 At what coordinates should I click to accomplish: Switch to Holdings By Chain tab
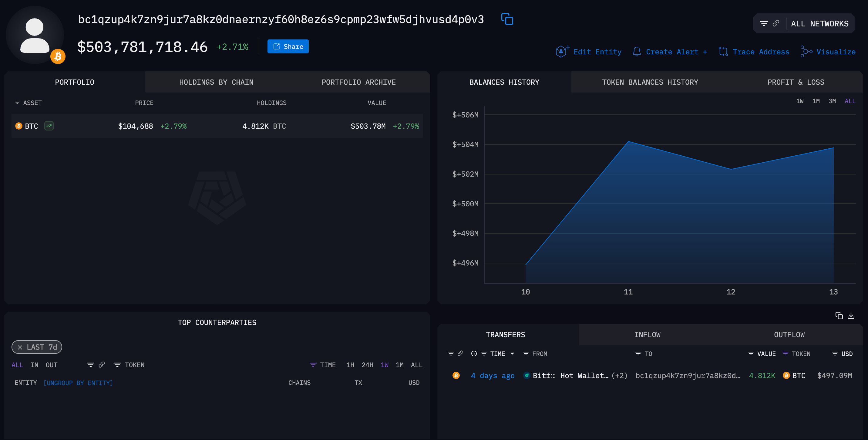tap(216, 82)
